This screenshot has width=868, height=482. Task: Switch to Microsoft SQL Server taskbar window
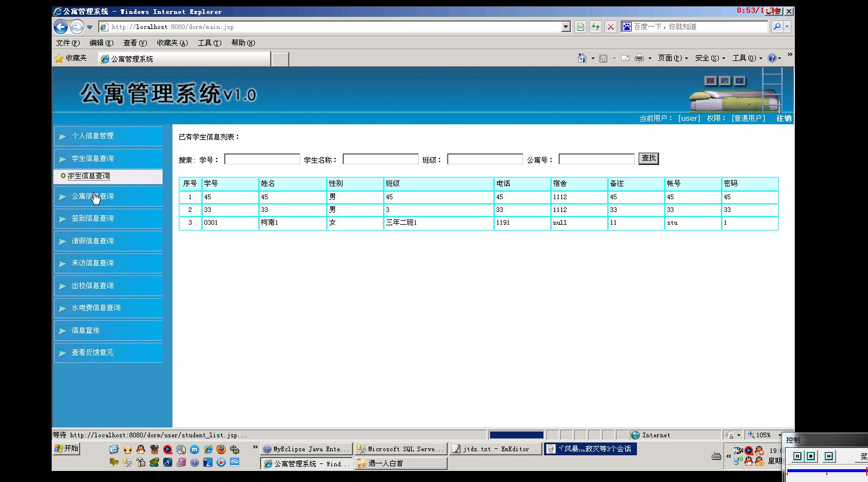tap(401, 449)
